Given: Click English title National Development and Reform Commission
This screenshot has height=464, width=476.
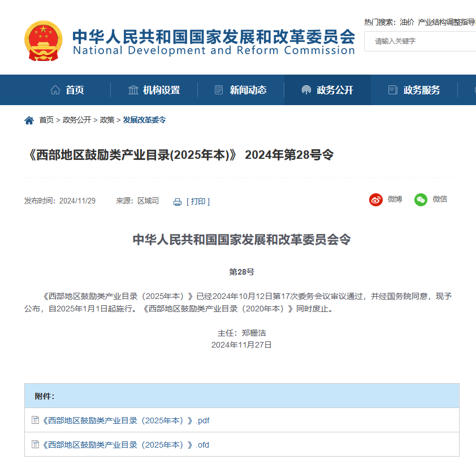Looking at the screenshot, I should [214, 50].
